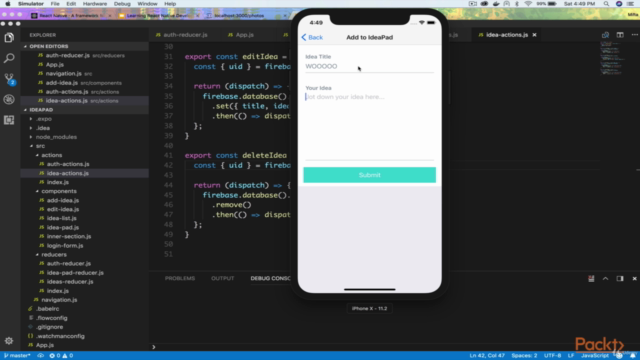
Task: Click the split editor icon
Action: [620, 35]
